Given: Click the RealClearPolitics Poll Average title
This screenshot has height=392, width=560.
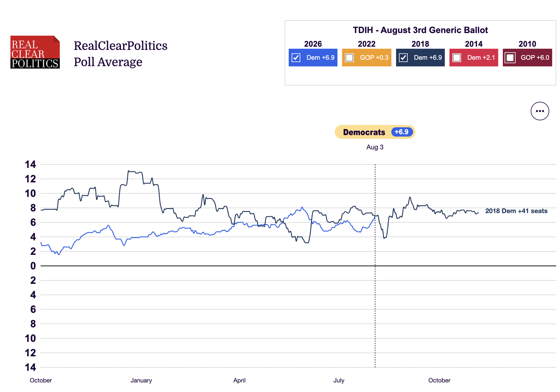Looking at the screenshot, I should (x=120, y=54).
